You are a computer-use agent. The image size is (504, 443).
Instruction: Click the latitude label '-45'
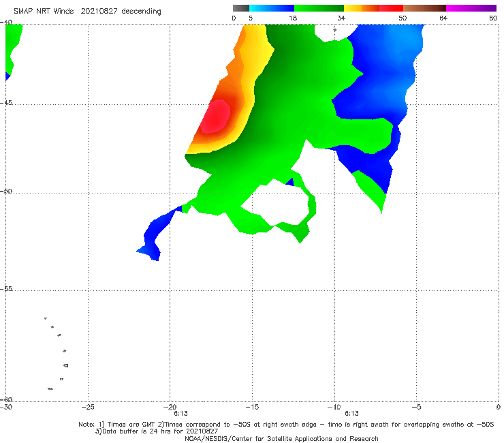point(6,103)
